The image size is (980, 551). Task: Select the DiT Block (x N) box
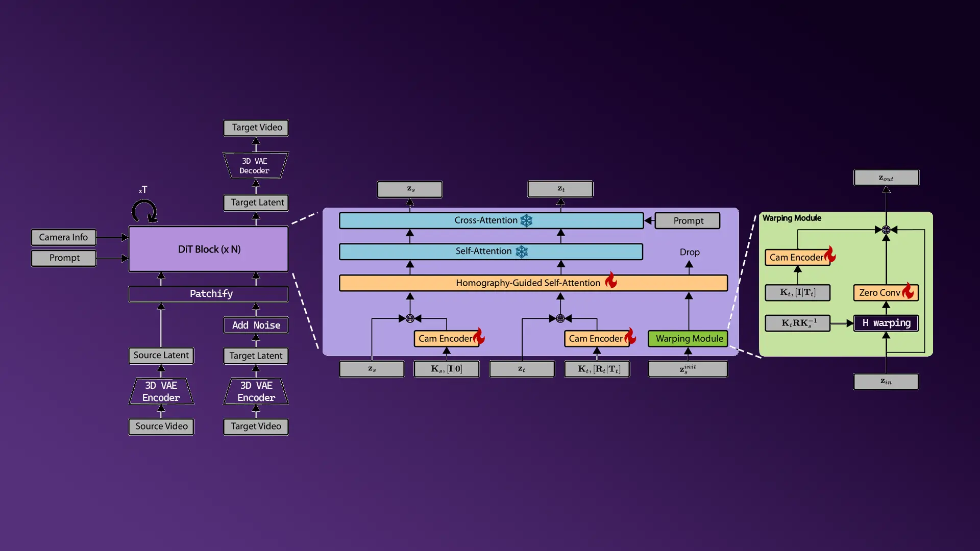[208, 249]
